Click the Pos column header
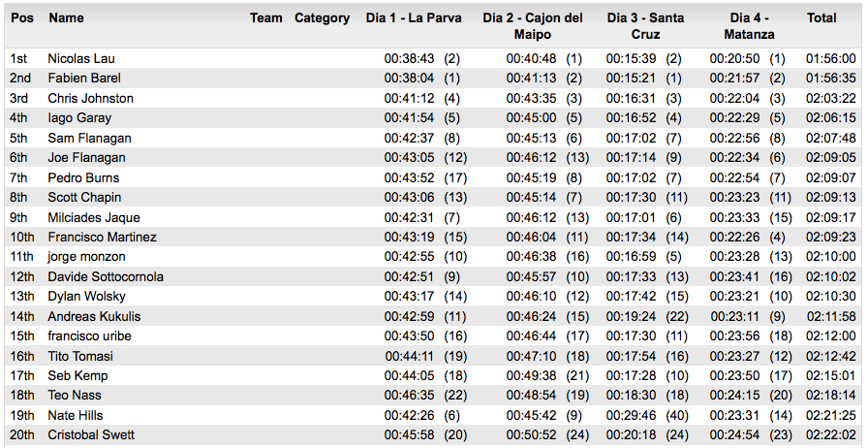Image resolution: width=868 pixels, height=448 pixels. pos(22,17)
